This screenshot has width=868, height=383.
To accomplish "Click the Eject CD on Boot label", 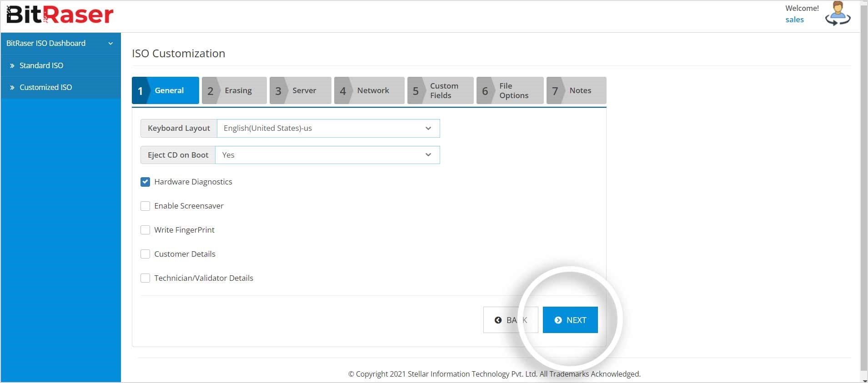I will click(178, 155).
